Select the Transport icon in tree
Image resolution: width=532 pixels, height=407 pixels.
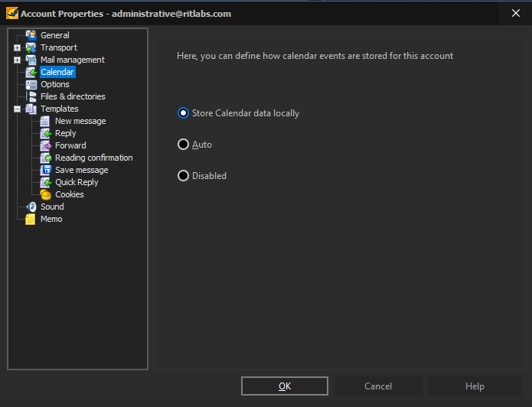pos(31,47)
